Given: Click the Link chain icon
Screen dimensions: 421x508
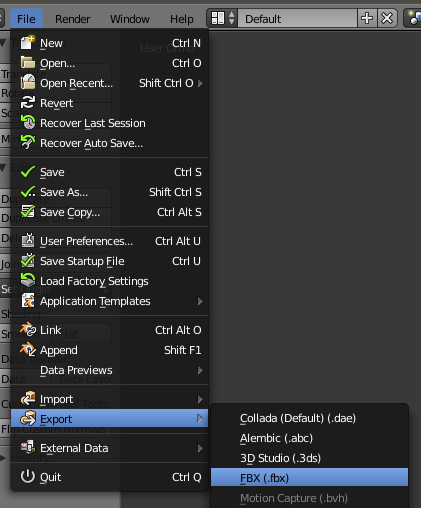Looking at the screenshot, I should [x=28, y=330].
